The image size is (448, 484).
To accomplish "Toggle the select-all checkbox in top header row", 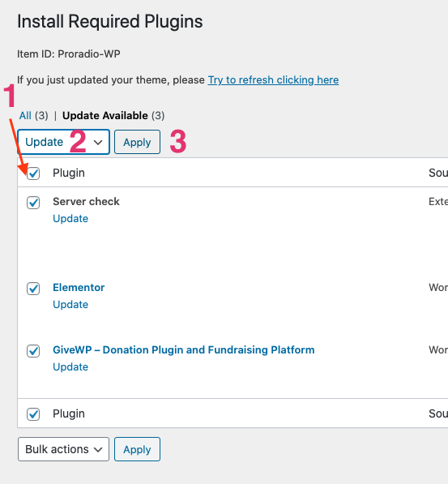I will (33, 173).
